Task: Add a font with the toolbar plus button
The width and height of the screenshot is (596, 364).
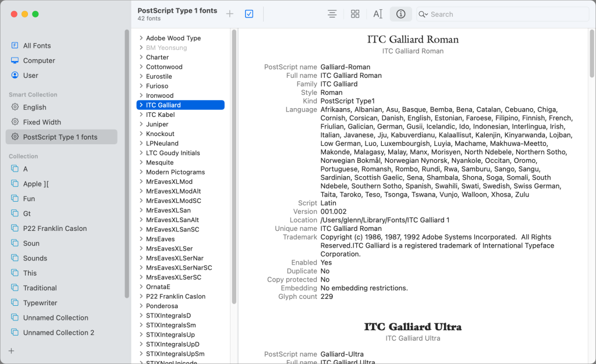Action: click(x=229, y=14)
